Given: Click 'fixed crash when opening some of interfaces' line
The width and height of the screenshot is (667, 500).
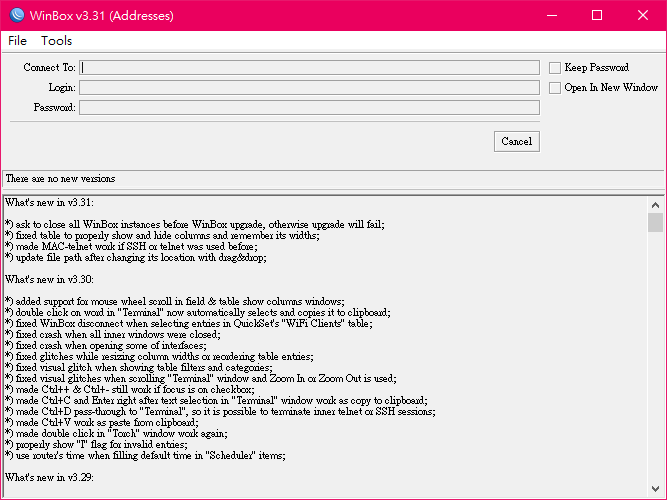Looking at the screenshot, I should coord(106,346).
